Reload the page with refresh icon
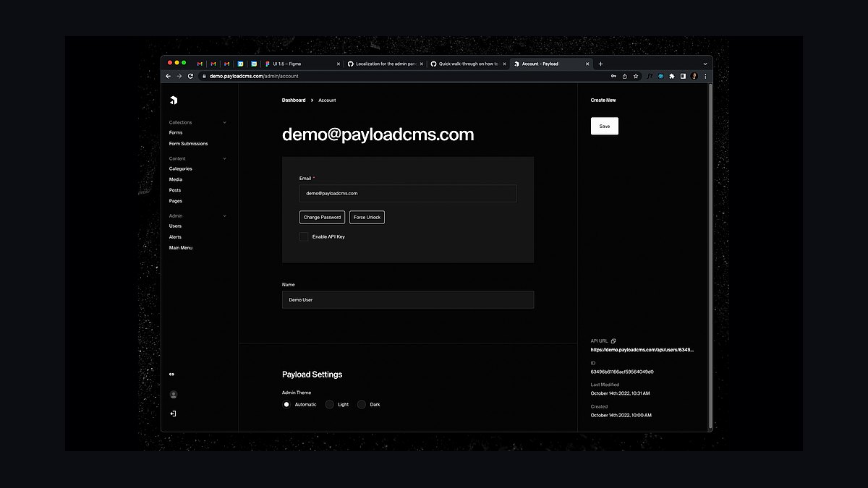The image size is (868, 488). click(x=190, y=76)
